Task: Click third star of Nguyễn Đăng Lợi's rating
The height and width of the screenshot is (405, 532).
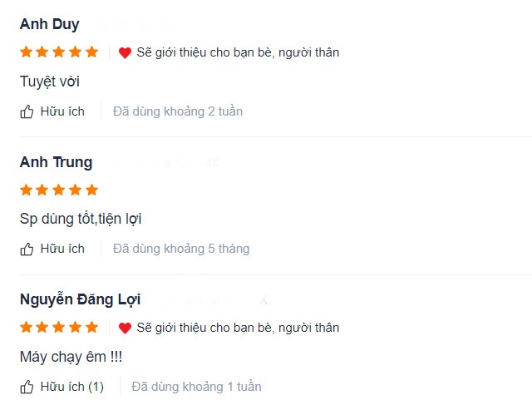Action: click(59, 328)
